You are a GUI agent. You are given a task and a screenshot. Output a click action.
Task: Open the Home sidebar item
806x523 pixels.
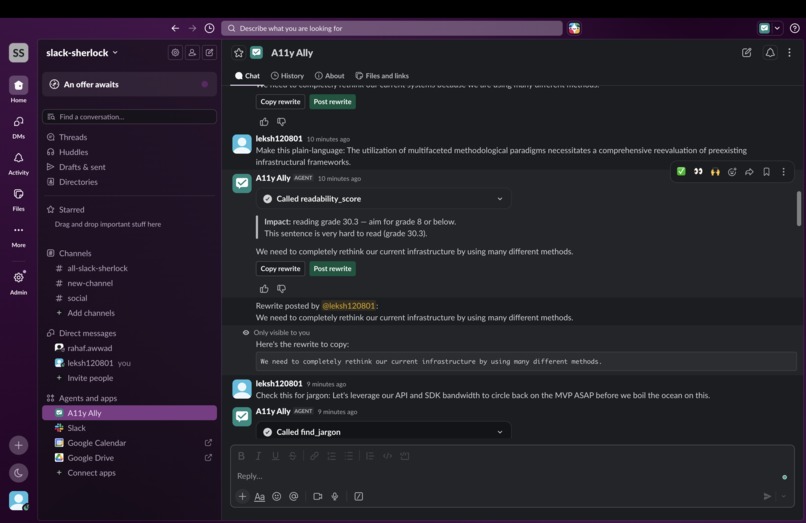point(19,89)
